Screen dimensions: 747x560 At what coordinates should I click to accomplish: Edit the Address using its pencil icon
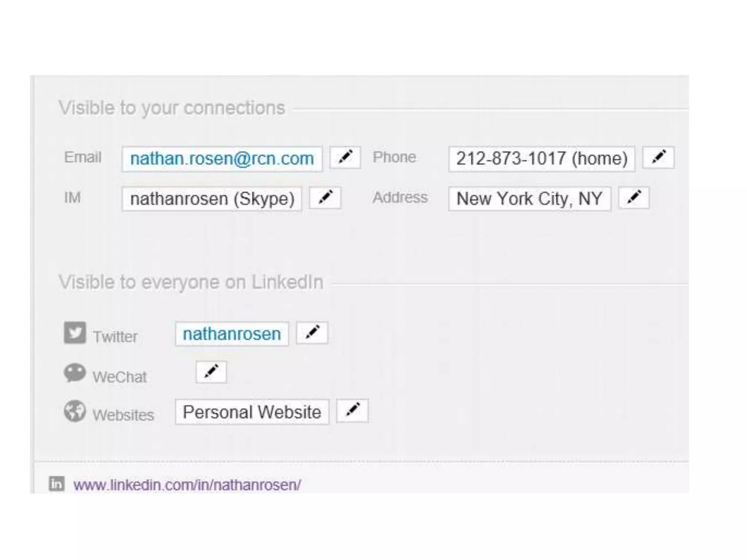tap(634, 198)
